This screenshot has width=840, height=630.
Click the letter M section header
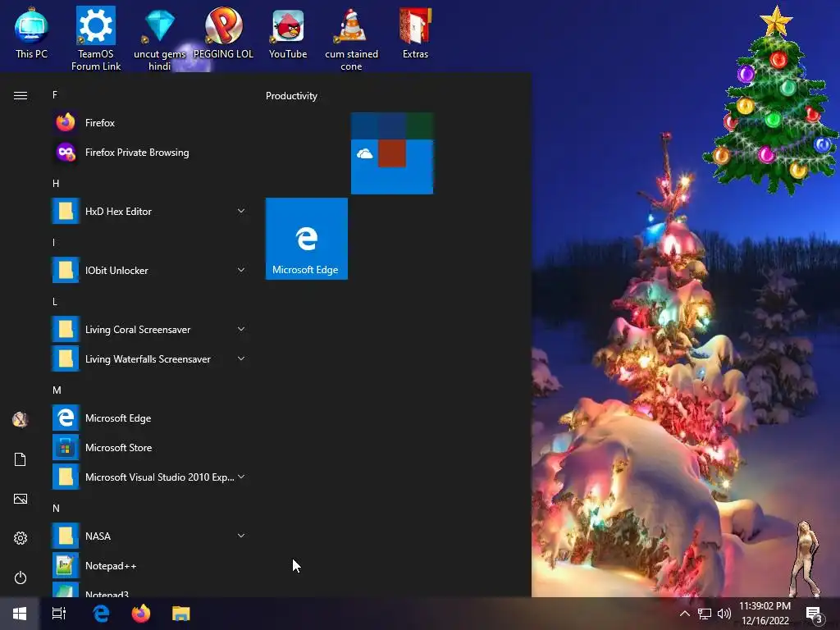click(x=57, y=390)
